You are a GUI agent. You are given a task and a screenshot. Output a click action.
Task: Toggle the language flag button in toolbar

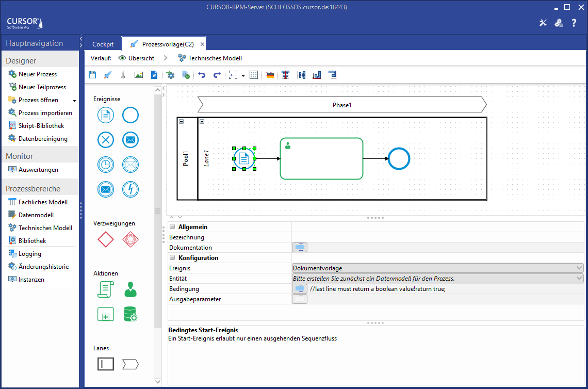click(x=269, y=75)
